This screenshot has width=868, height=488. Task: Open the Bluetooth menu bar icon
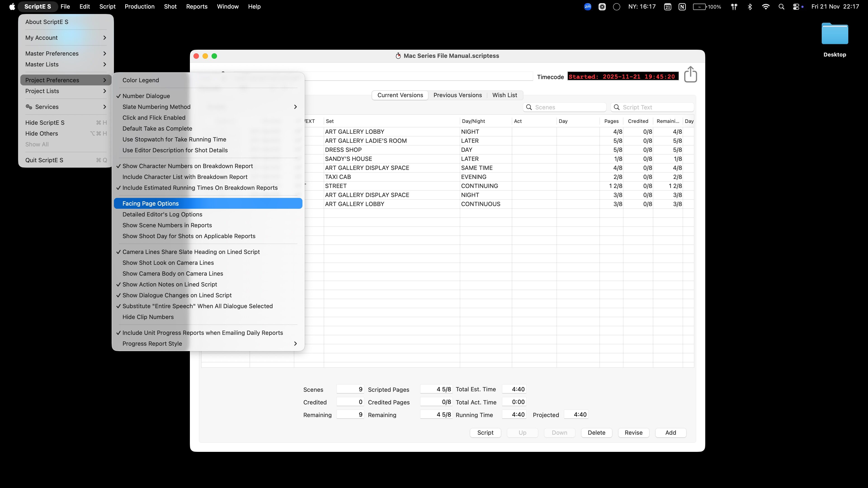pos(750,7)
